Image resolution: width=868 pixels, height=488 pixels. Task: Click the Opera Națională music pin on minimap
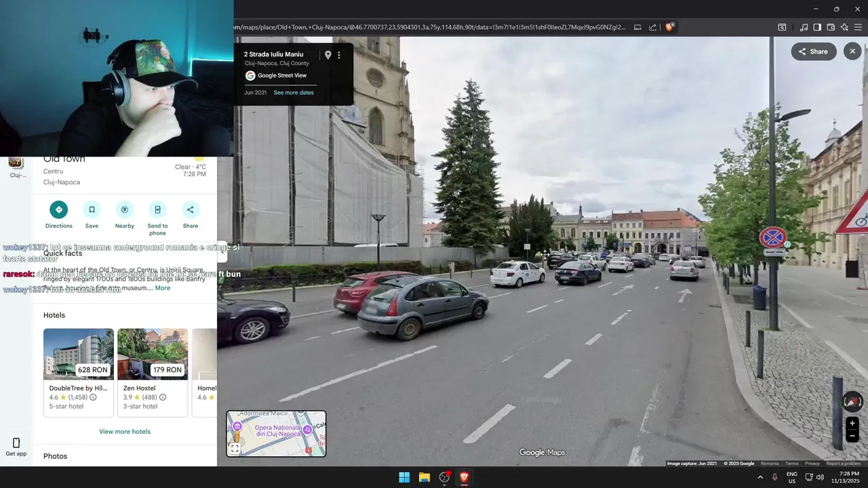pyautogui.click(x=307, y=429)
